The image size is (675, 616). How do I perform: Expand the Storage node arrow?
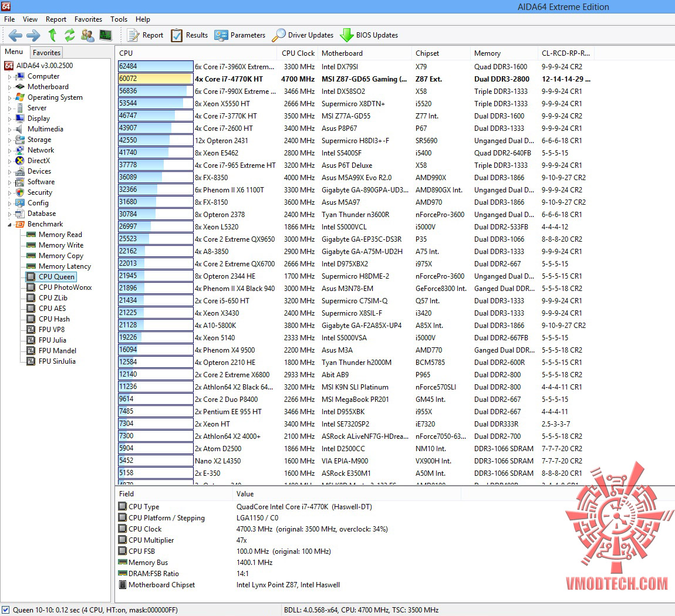10,140
